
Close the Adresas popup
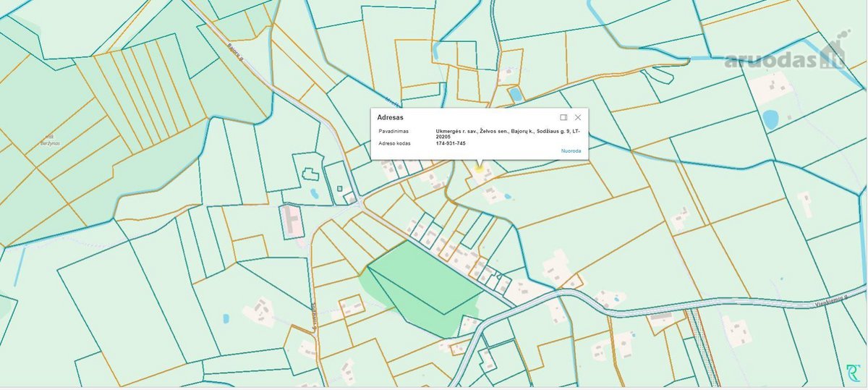[x=578, y=117]
